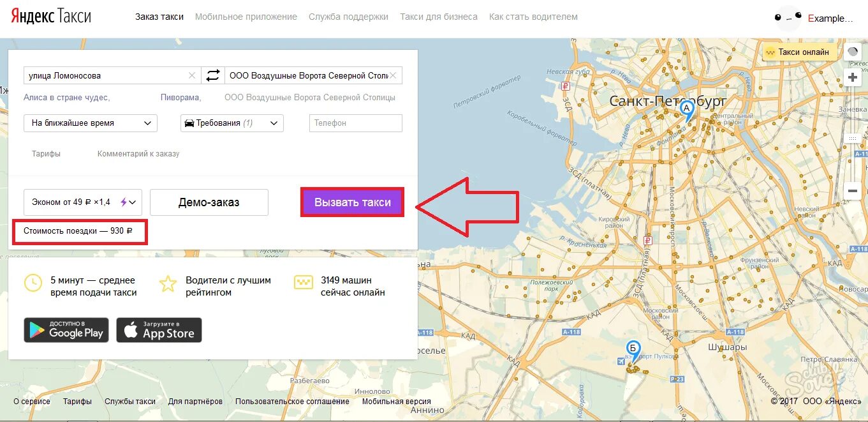The image size is (868, 422).
Task: Open footer Службы такси link
Action: (x=130, y=402)
